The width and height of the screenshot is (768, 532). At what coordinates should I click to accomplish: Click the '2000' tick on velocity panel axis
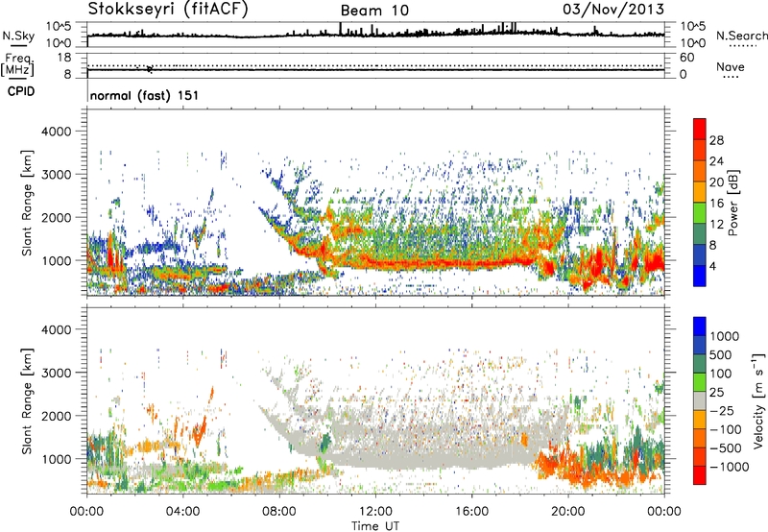[56, 416]
